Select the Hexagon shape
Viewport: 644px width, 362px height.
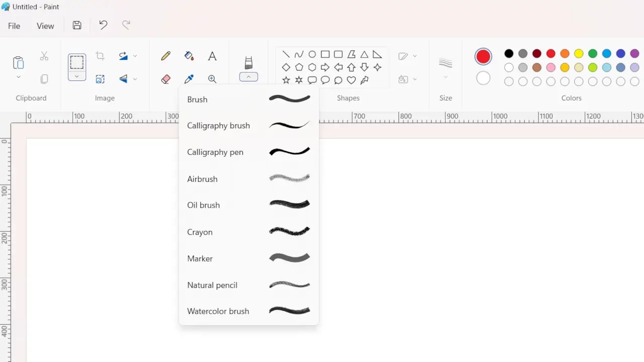tap(312, 67)
